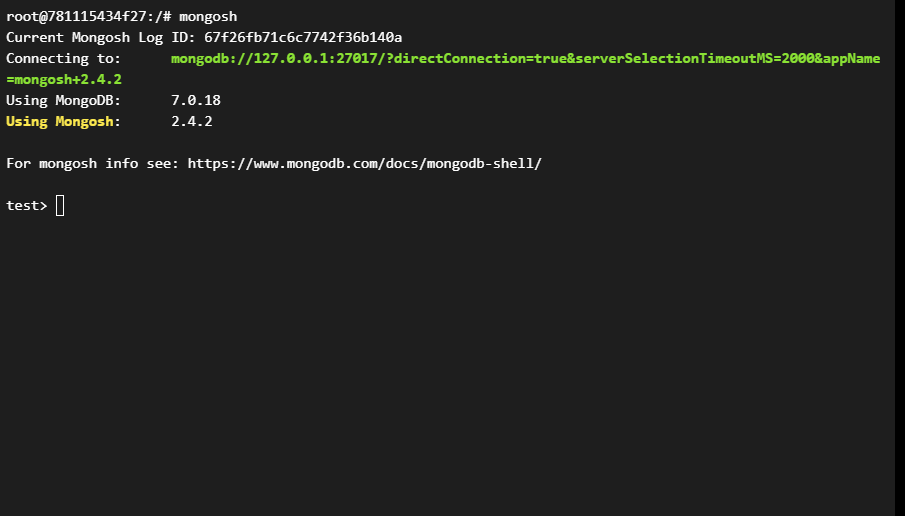Image resolution: width=905 pixels, height=516 pixels.
Task: Click the wrapped '=mongosh+2.4.2' line
Action: click(64, 79)
